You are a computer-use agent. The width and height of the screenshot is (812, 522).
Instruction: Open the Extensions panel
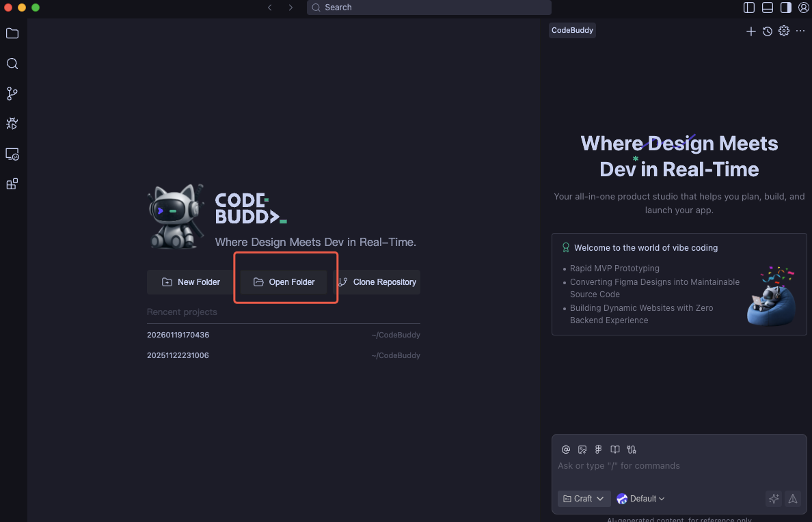click(12, 184)
